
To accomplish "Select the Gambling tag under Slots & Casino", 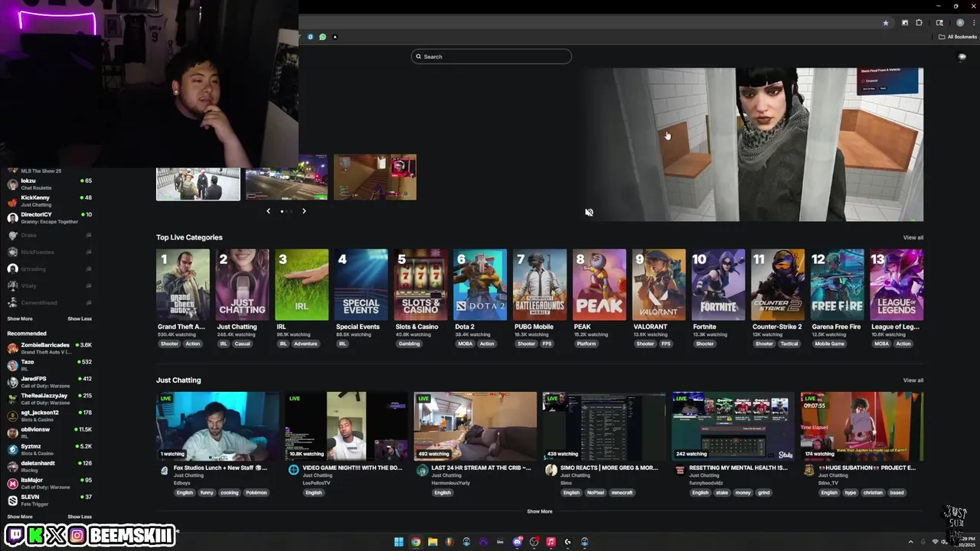I will pos(409,344).
